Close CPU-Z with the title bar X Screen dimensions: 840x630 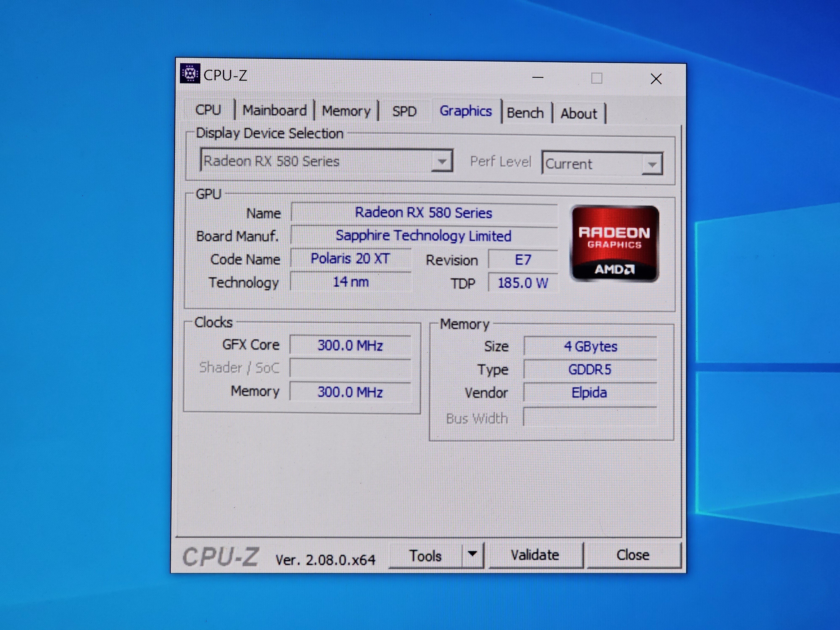coord(656,79)
